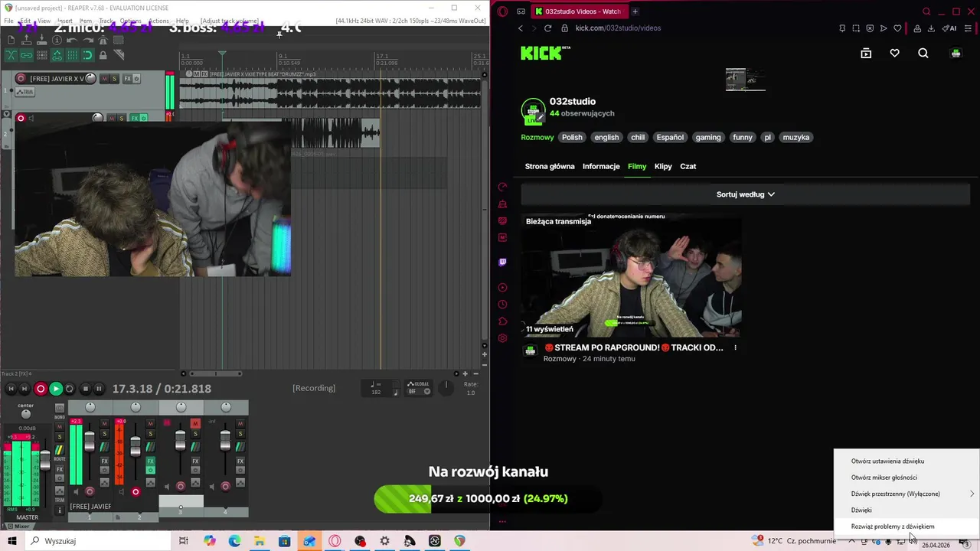Open a new tab in Opera

[x=635, y=11]
